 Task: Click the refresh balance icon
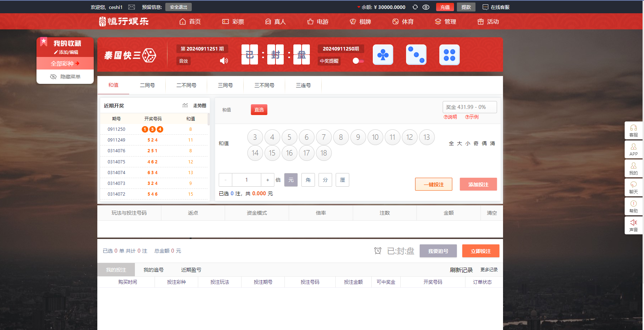click(x=415, y=7)
